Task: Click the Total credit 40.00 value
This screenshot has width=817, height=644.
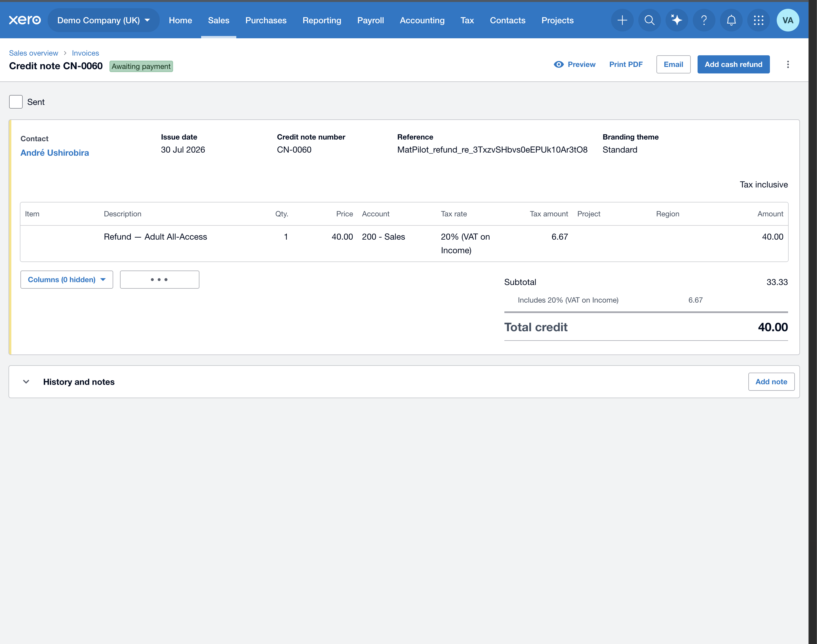Action: tap(772, 327)
